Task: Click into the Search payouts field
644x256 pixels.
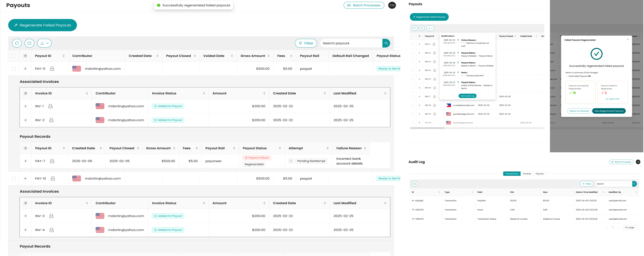Action: click(x=351, y=43)
